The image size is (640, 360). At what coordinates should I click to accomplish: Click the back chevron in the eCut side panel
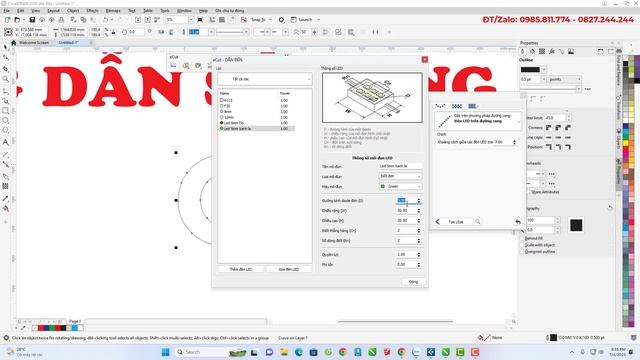pos(438,222)
